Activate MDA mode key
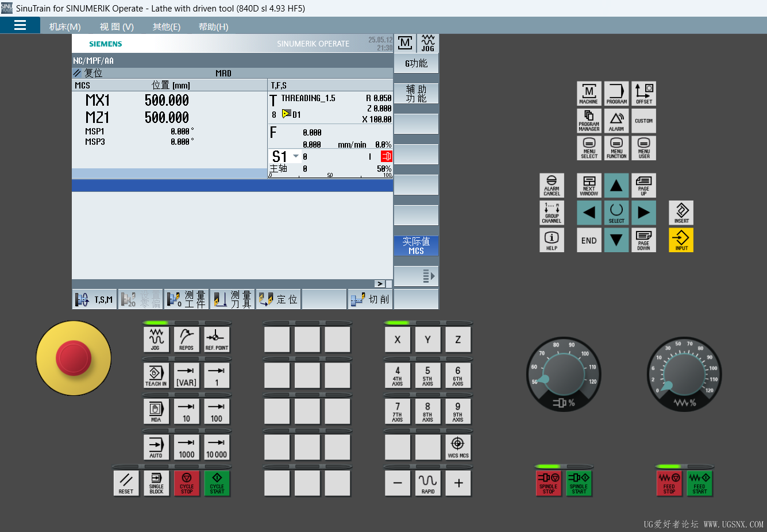This screenshot has height=532, width=767. click(156, 411)
